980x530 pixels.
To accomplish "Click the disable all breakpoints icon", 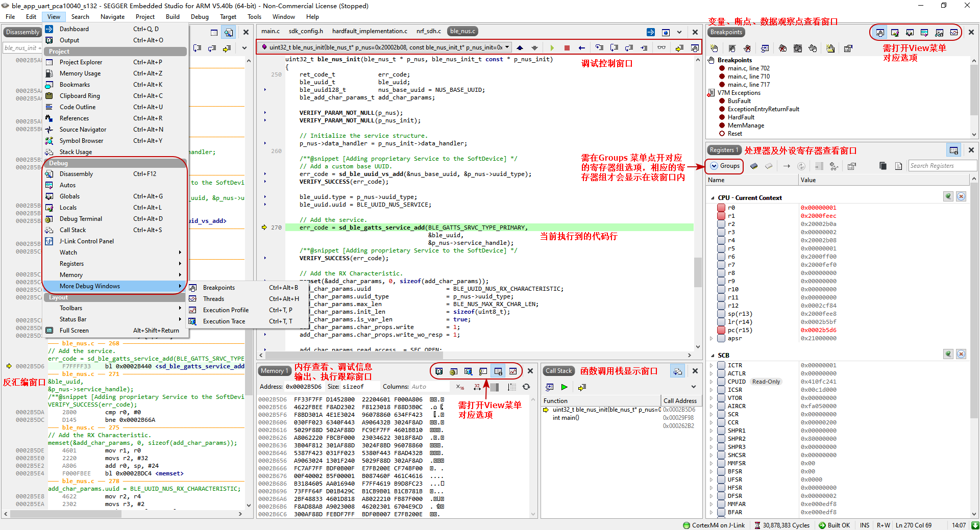I will pyautogui.click(x=797, y=48).
